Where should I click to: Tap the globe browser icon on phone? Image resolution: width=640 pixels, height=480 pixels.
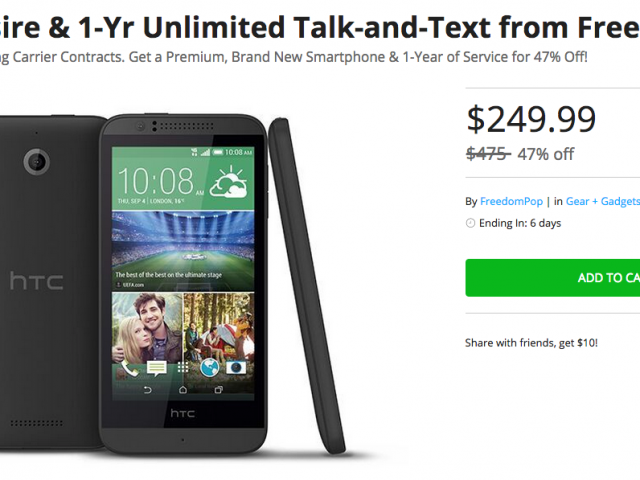pos(209,367)
